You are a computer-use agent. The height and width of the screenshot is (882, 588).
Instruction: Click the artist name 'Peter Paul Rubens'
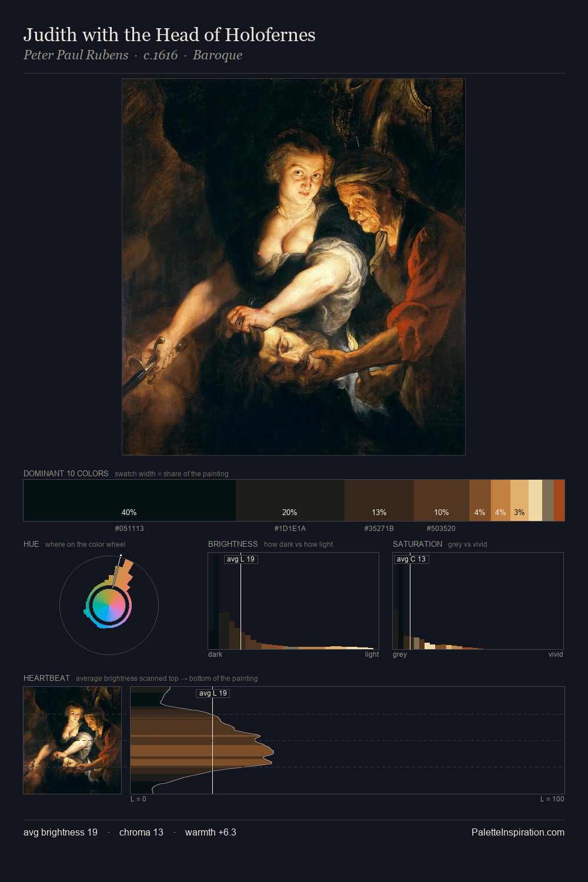[76, 55]
